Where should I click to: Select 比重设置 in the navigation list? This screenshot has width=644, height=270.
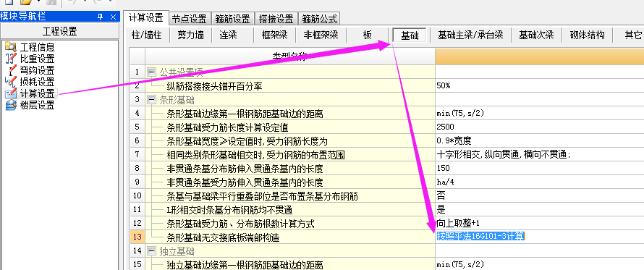(38, 59)
